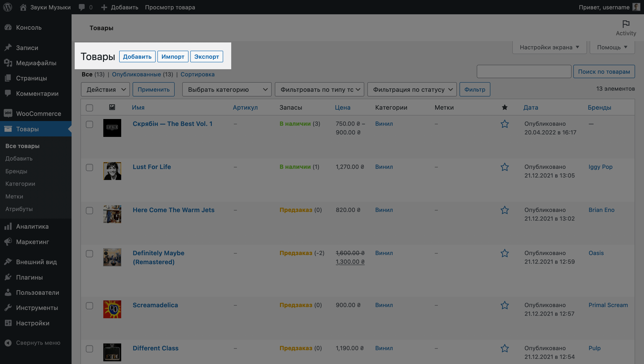Click the user avatar next to username
The height and width of the screenshot is (364, 644).
(x=636, y=7)
